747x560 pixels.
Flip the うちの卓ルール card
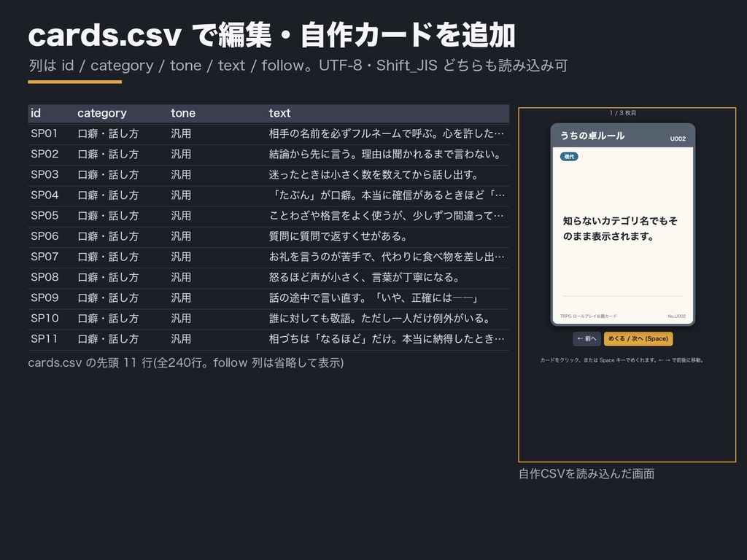[623, 225]
